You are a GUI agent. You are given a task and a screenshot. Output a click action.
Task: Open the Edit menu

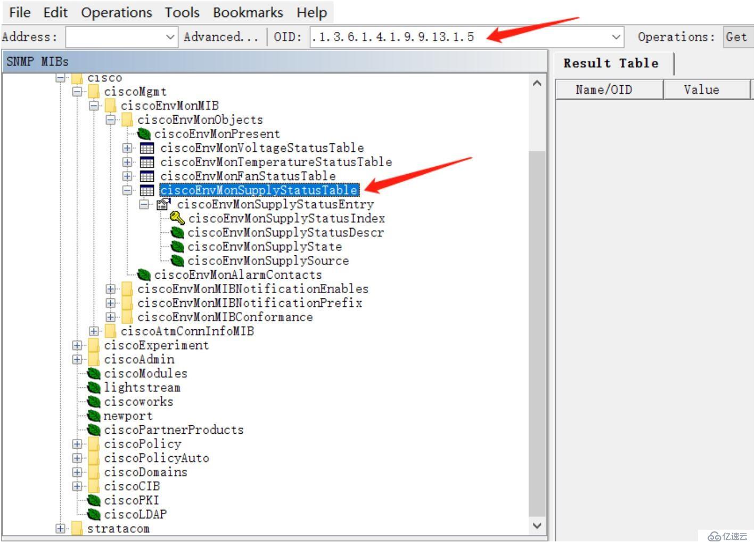click(56, 12)
